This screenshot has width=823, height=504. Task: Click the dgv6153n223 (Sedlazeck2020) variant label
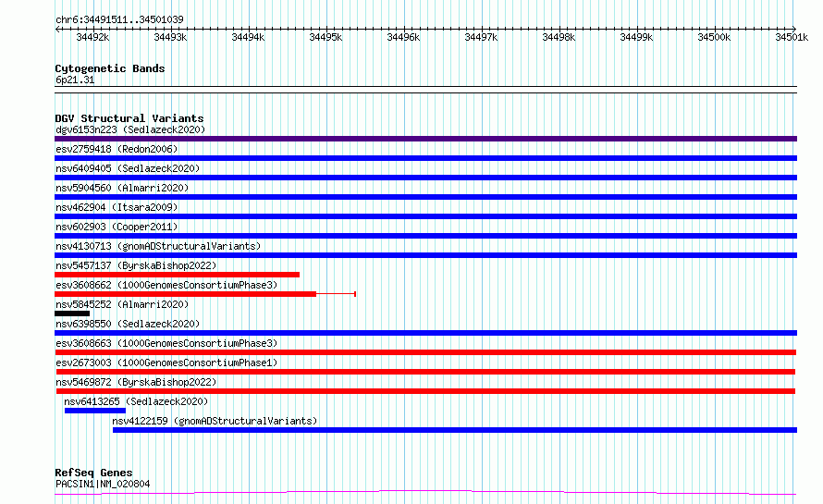coord(130,129)
